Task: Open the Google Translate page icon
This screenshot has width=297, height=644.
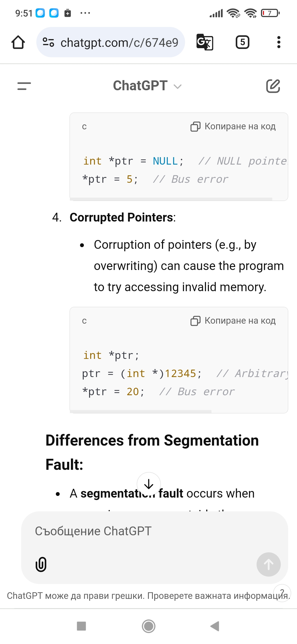Action: [205, 42]
